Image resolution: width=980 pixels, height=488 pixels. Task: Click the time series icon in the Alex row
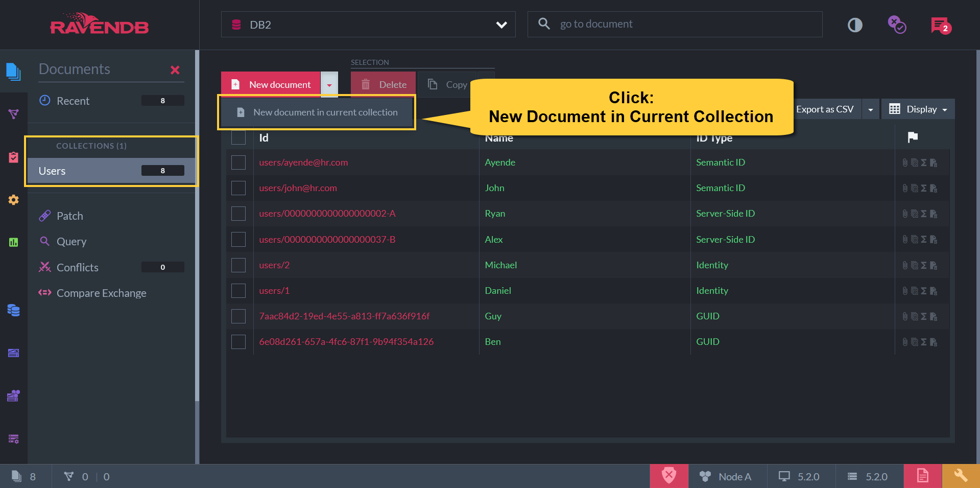[933, 239]
